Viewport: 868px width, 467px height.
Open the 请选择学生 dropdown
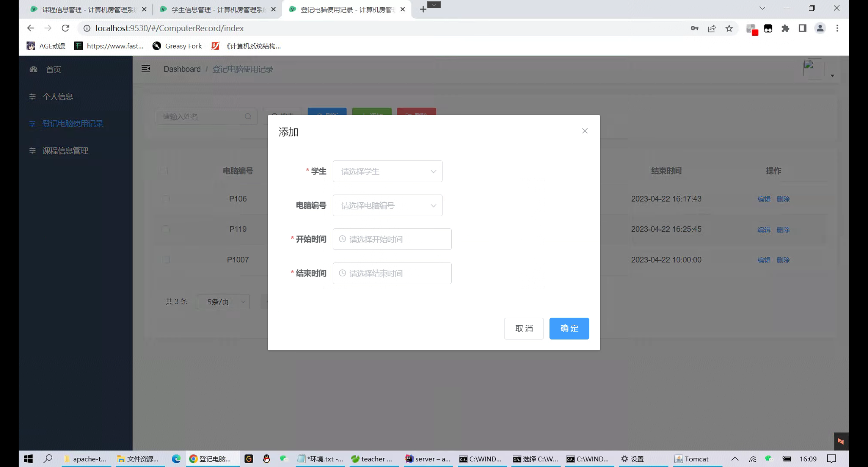(x=388, y=171)
